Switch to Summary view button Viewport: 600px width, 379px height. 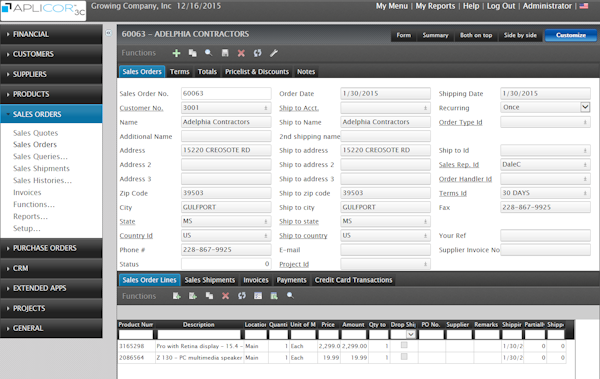click(435, 35)
